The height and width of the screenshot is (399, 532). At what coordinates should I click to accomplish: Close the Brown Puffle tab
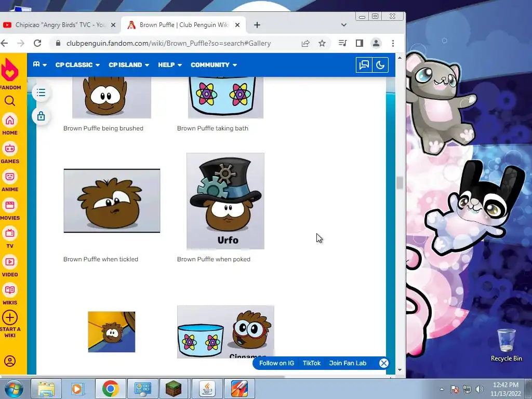click(x=237, y=25)
